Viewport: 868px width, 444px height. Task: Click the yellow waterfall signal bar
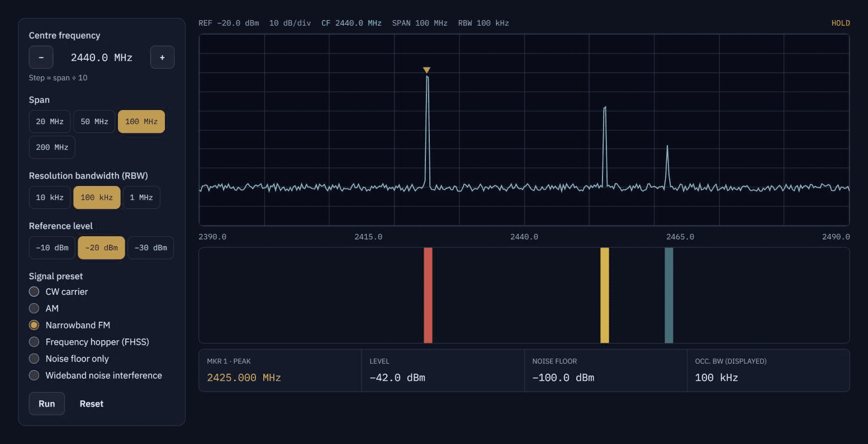605,295
